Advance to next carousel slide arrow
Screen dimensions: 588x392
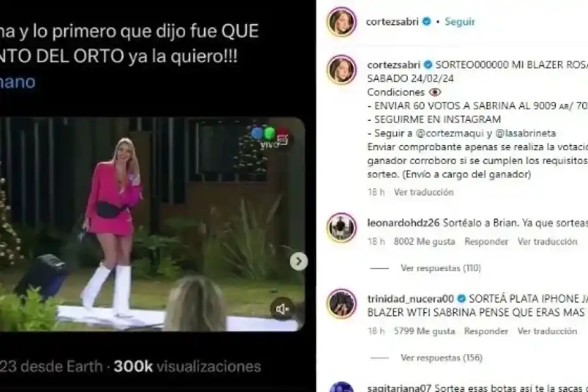(299, 261)
